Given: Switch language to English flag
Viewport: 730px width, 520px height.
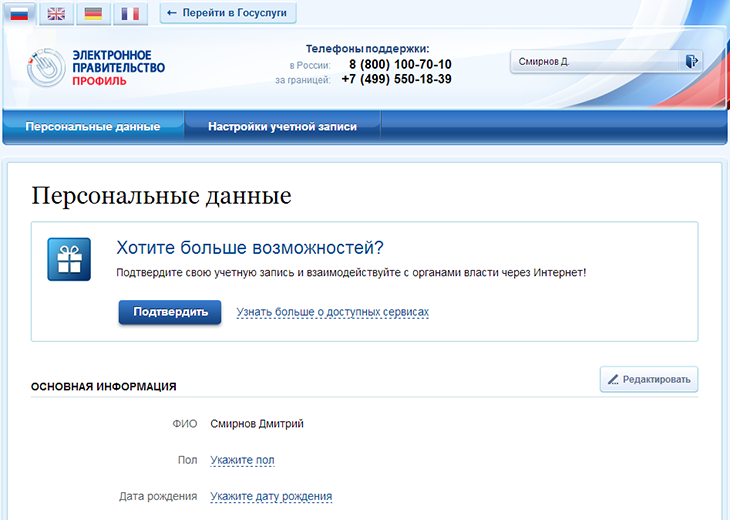Looking at the screenshot, I should click(x=56, y=14).
